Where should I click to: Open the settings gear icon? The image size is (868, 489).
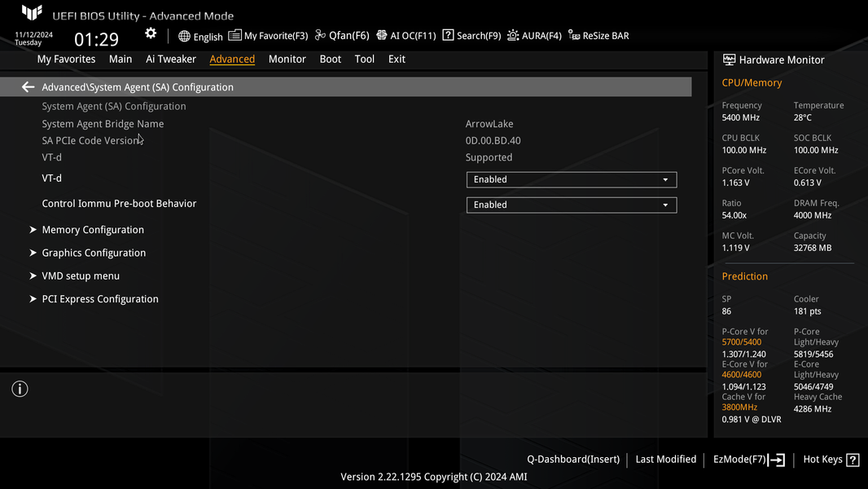coord(151,33)
